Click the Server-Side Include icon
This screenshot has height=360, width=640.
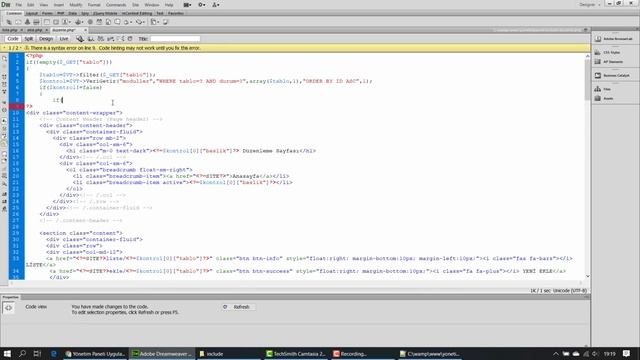click(108, 22)
